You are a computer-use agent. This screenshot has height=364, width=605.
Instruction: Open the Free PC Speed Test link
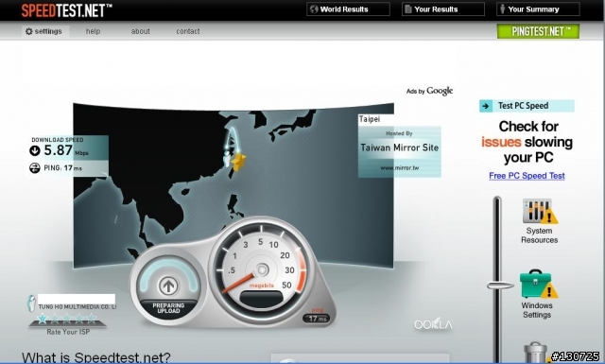527,176
